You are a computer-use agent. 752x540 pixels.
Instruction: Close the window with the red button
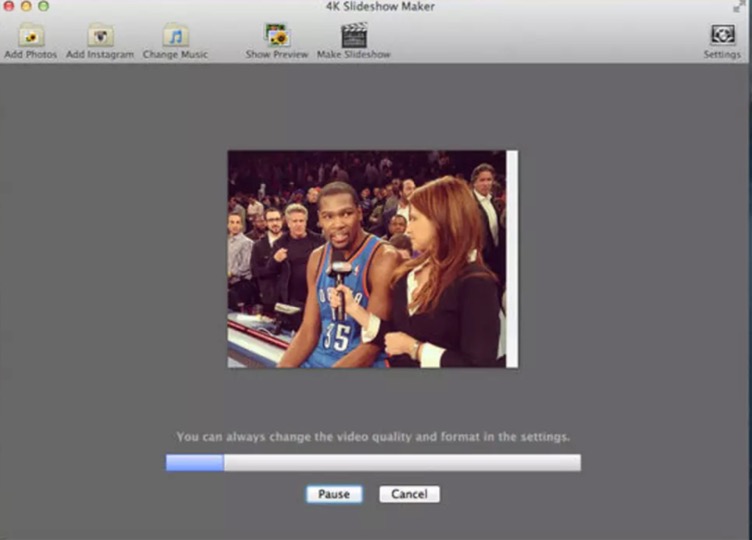pyautogui.click(x=9, y=6)
